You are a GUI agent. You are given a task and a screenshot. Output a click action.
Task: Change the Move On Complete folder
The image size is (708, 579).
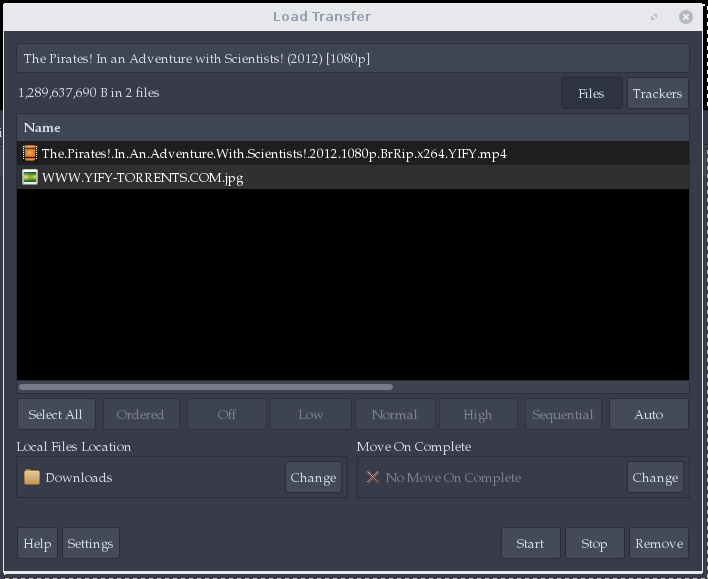[655, 477]
